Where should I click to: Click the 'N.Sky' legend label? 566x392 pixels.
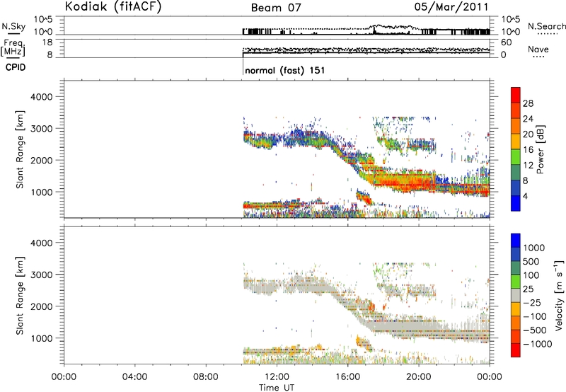(13, 26)
